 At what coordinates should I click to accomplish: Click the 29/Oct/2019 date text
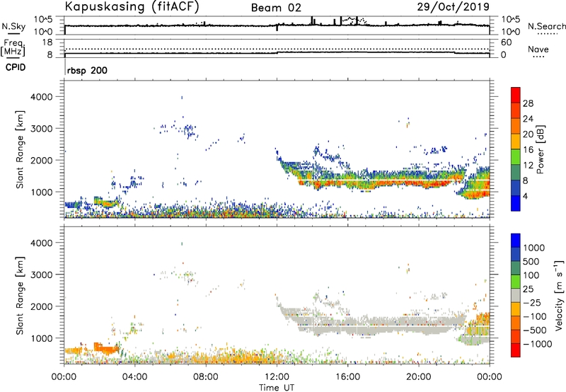click(x=454, y=7)
